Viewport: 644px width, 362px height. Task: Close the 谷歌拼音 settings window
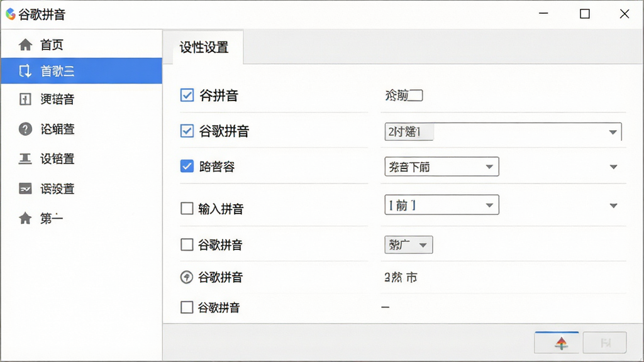625,14
